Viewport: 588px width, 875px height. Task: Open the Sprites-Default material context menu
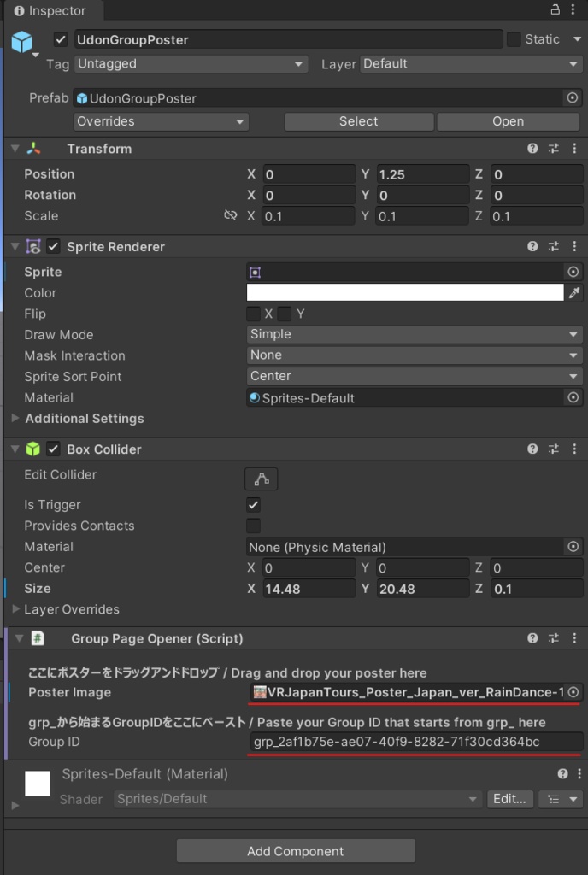point(579,773)
